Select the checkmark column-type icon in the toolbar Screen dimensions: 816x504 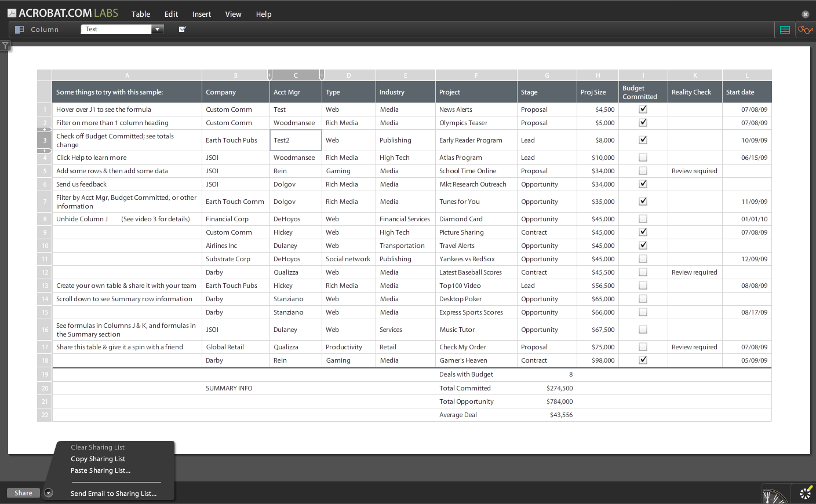click(182, 28)
